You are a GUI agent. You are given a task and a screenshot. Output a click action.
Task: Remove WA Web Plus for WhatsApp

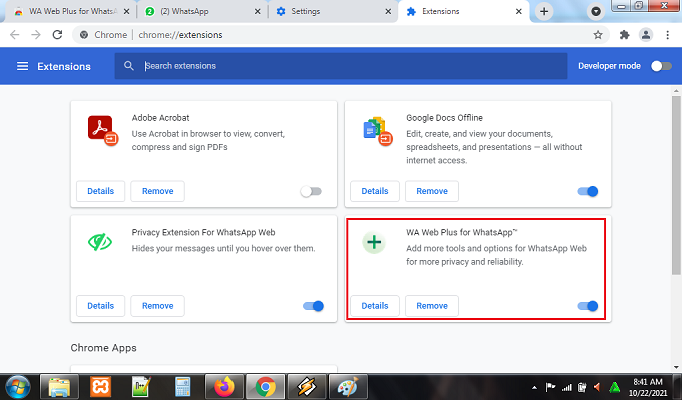point(432,306)
